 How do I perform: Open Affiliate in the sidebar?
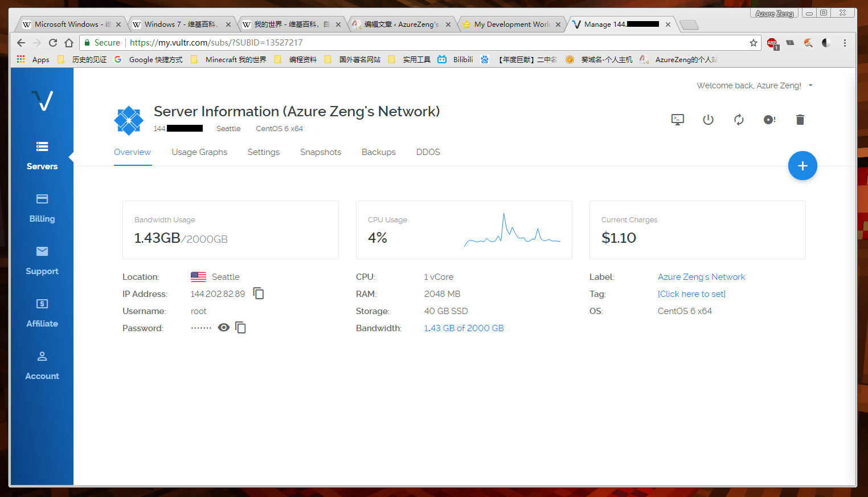tap(42, 313)
